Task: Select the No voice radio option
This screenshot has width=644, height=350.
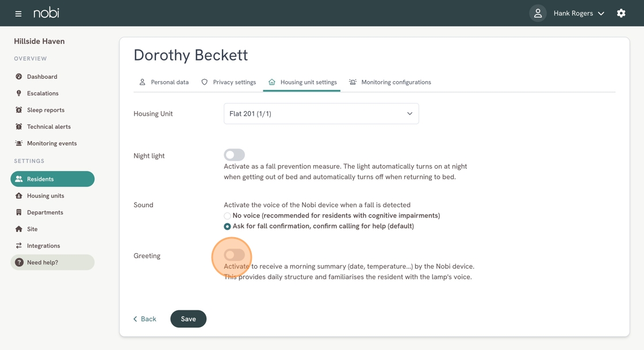Action: (227, 216)
